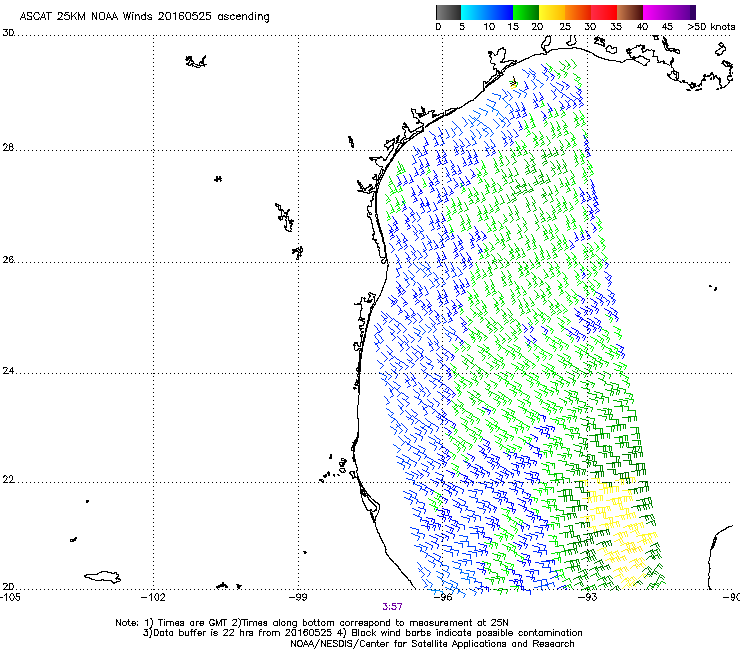Screen dimensions: 740x650
Task: Click the legend label '25'
Action: pyautogui.click(x=565, y=27)
